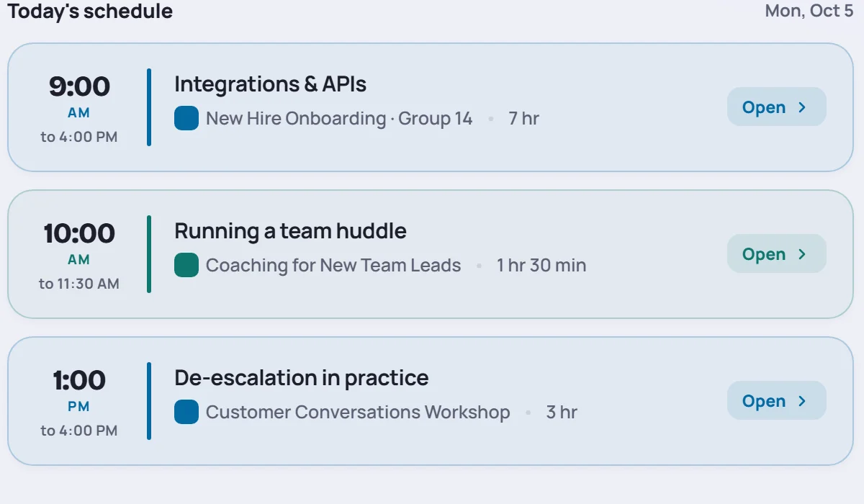Image resolution: width=864 pixels, height=504 pixels.
Task: Click the "Integrations & APIs" title
Action: coord(270,84)
